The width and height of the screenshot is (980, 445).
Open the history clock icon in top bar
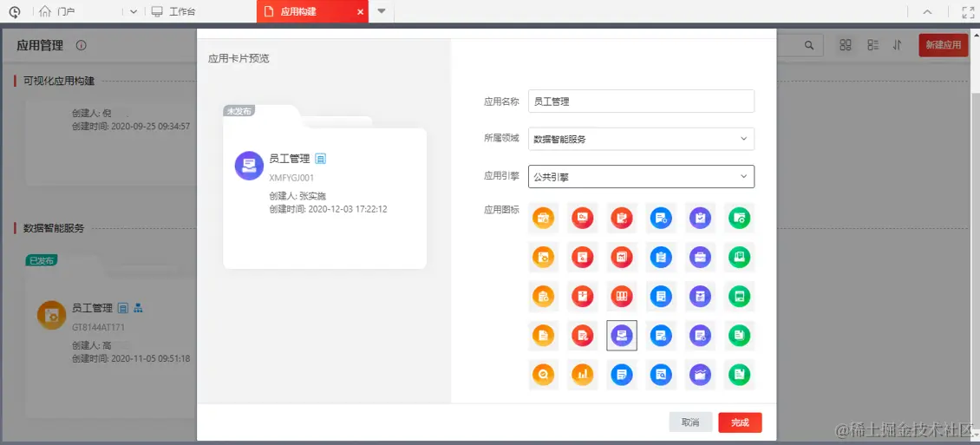pyautogui.click(x=15, y=11)
